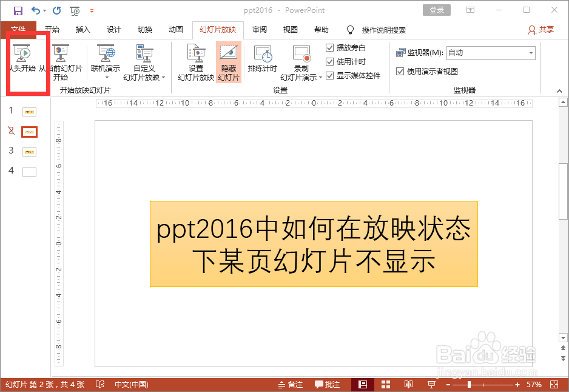Click the 57% zoom level
The image size is (569, 392).
click(534, 384)
